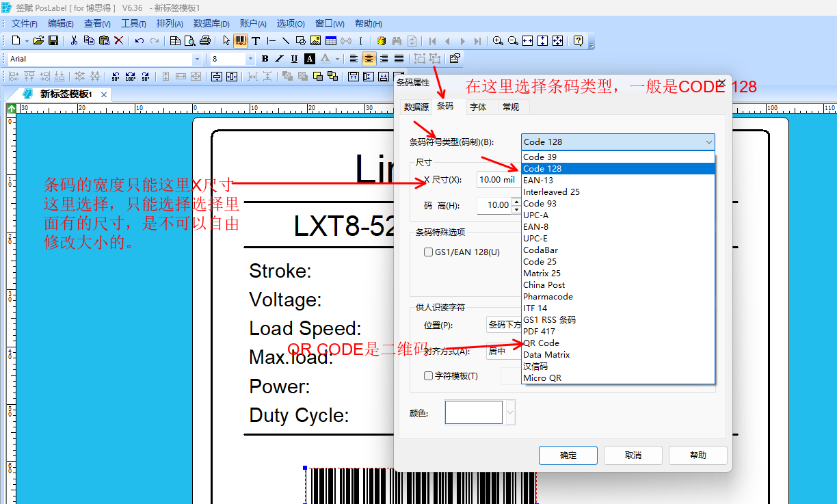Open the help question-mark icon
The image size is (837, 504).
click(579, 41)
